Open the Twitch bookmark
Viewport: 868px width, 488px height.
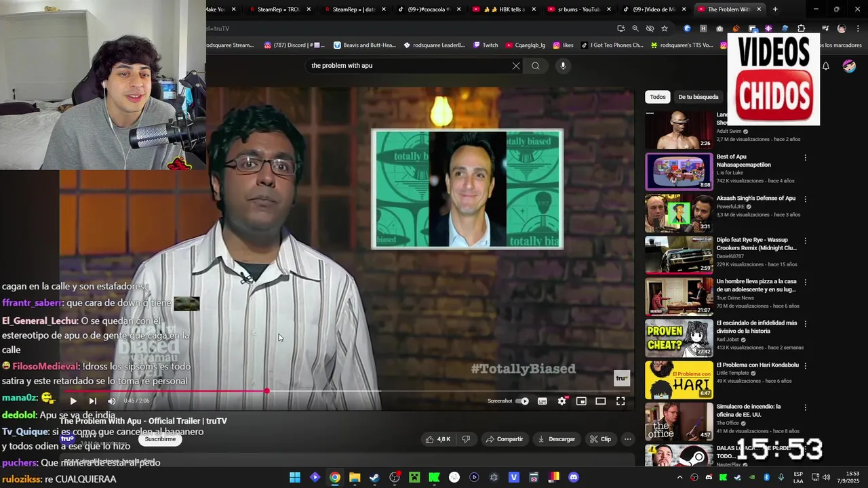click(x=485, y=45)
